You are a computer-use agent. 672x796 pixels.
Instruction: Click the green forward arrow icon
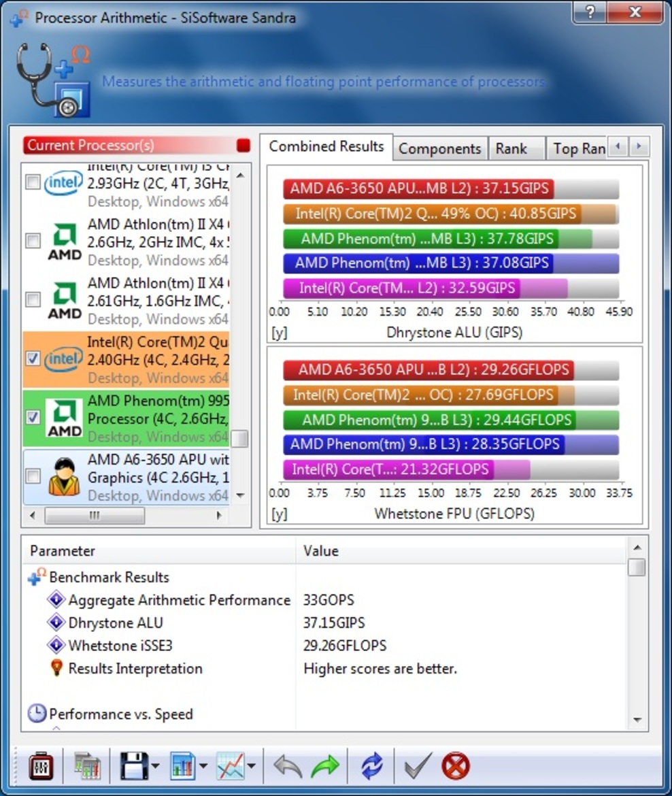(325, 766)
